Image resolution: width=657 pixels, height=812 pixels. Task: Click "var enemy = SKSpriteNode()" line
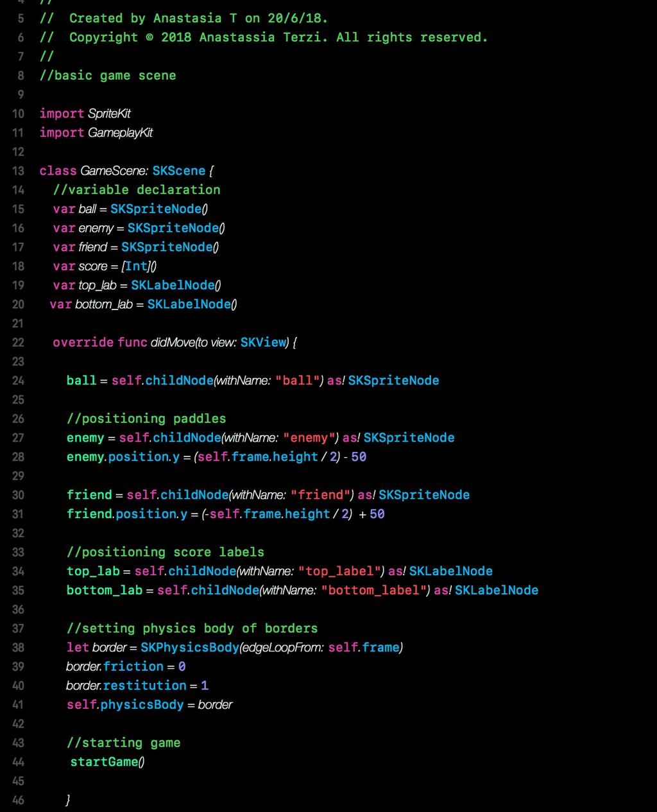(x=139, y=228)
